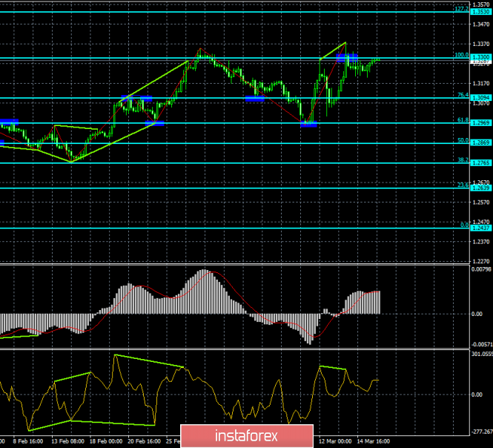This screenshot has height=448, width=493.
Task: Click the 38.2 Fibonacci level label
Action: coord(463,159)
